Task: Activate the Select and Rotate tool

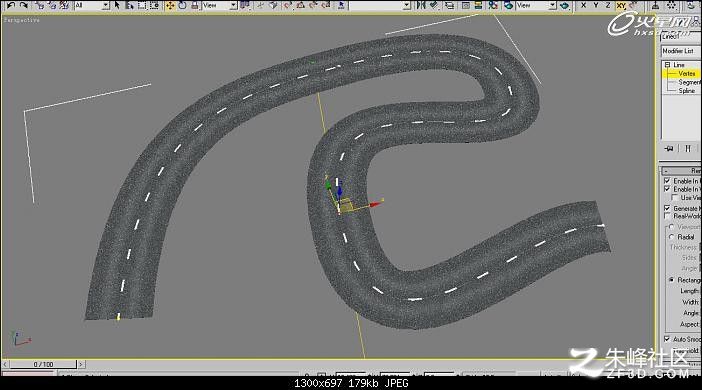Action: (x=183, y=5)
